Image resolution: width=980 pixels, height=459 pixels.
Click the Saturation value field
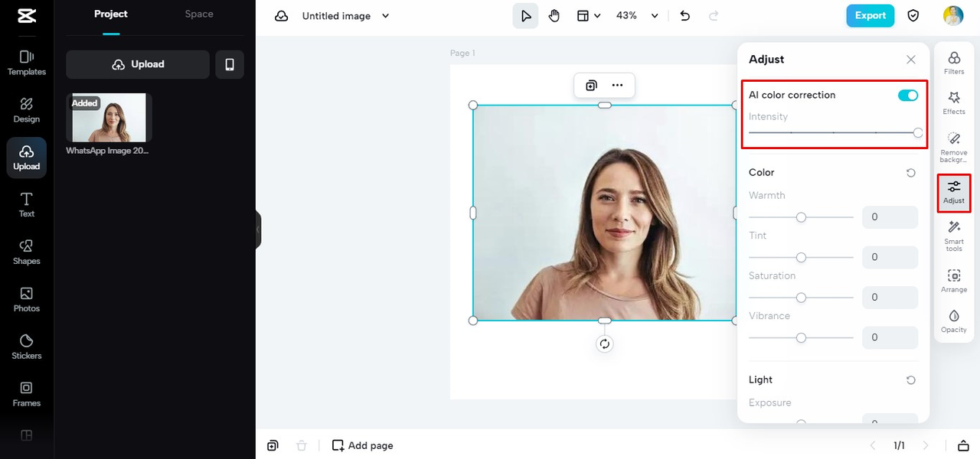pyautogui.click(x=890, y=297)
